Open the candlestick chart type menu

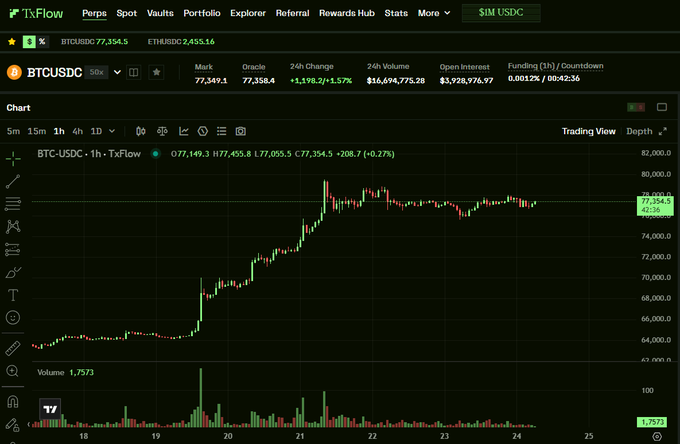(141, 131)
